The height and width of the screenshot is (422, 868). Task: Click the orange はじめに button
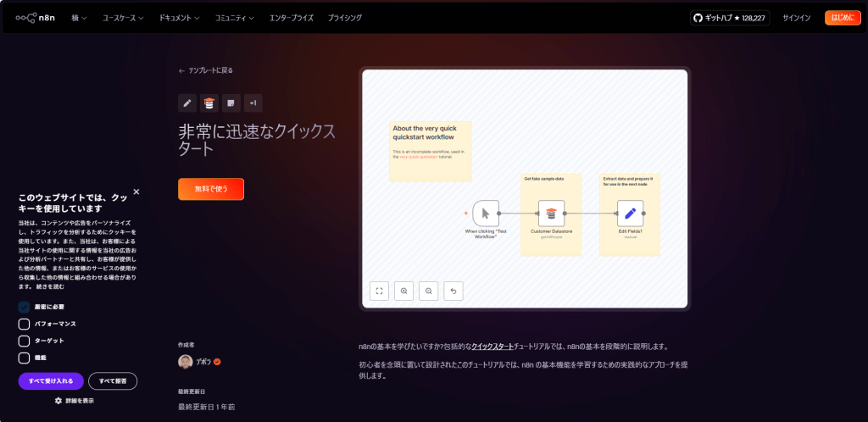coord(843,18)
